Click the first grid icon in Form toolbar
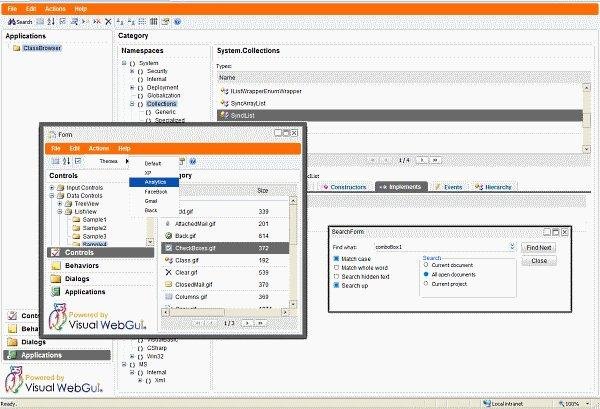This screenshot has width=600, height=409. (x=55, y=161)
